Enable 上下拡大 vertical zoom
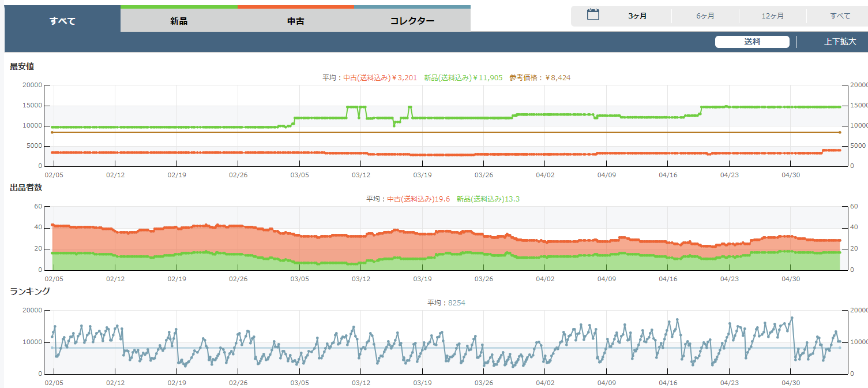This screenshot has height=388, width=868. tap(840, 42)
